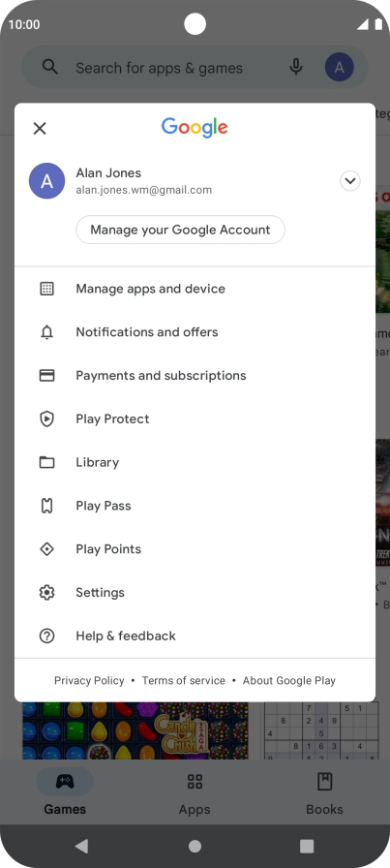Open Settings gear icon
390x868 pixels.
pyautogui.click(x=47, y=592)
